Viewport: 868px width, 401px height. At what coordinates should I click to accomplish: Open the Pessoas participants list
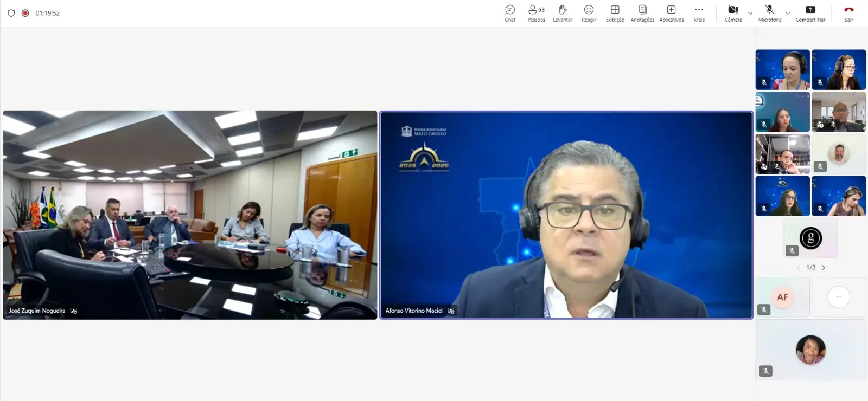pos(536,13)
